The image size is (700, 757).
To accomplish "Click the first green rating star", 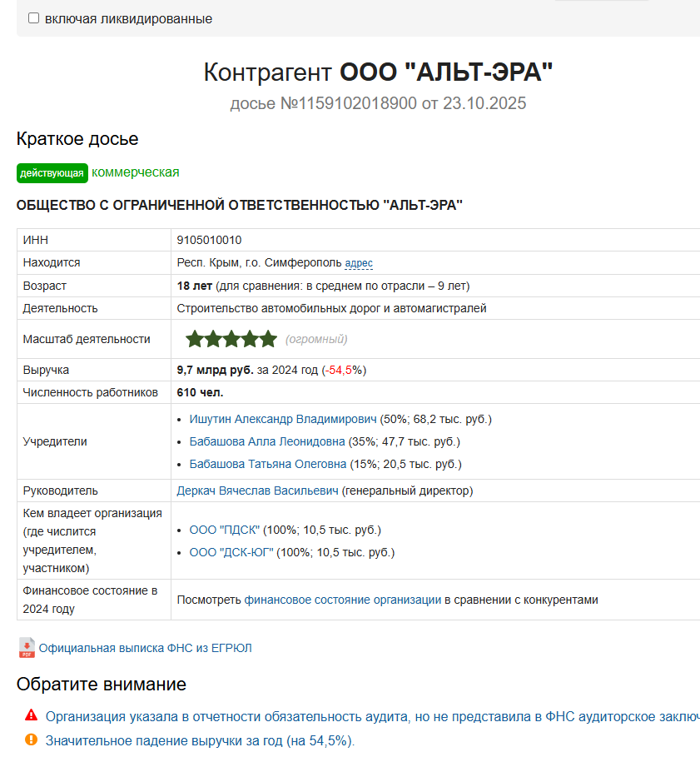I will [195, 339].
